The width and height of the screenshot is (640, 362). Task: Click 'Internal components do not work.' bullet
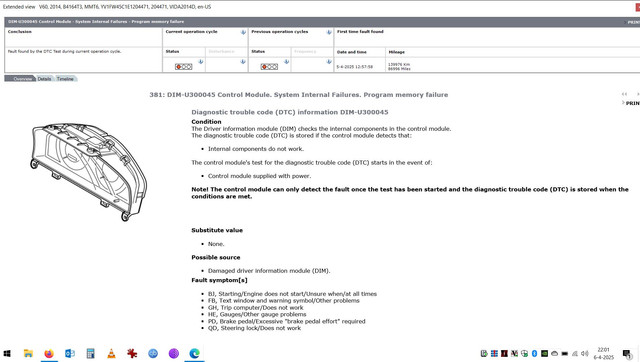[256, 149]
